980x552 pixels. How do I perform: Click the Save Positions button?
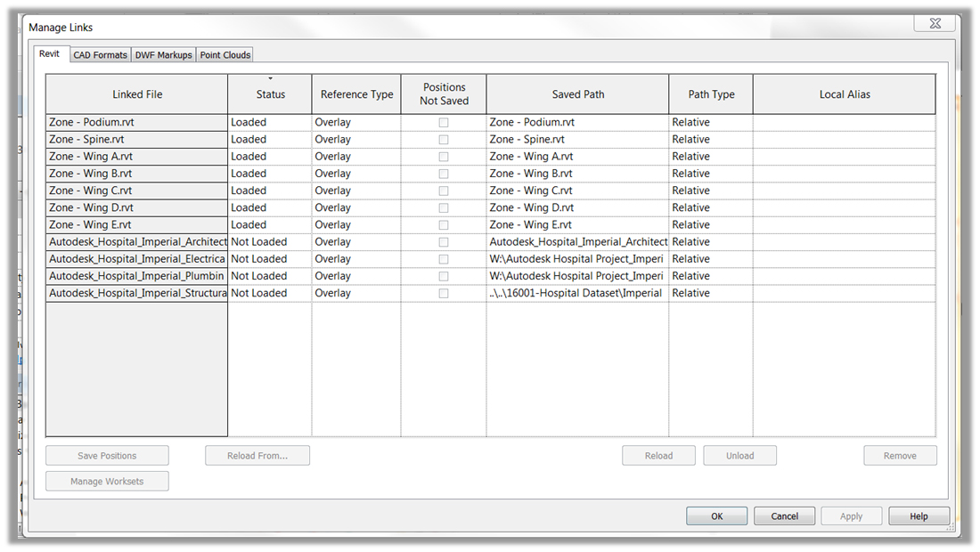107,455
